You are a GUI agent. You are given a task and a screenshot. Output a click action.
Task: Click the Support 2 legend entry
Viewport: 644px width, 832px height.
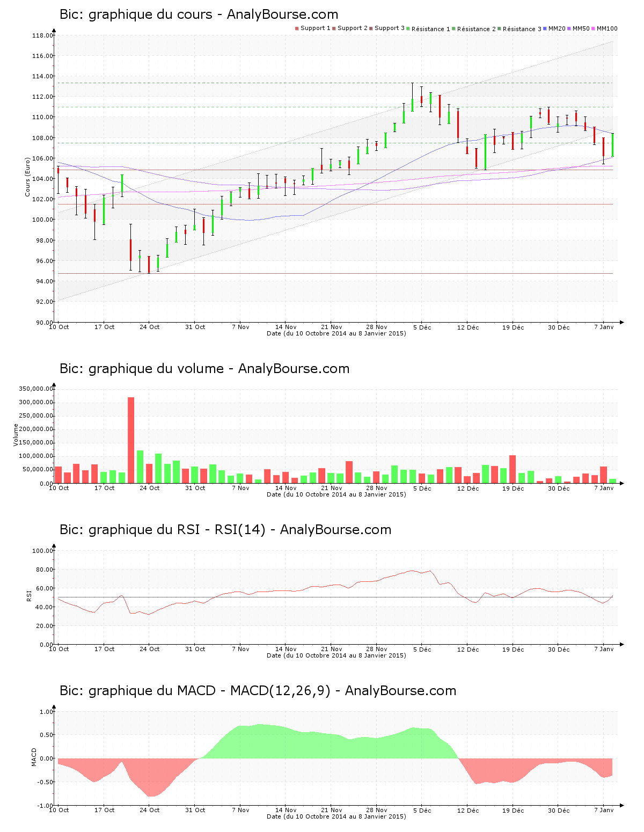(x=350, y=28)
